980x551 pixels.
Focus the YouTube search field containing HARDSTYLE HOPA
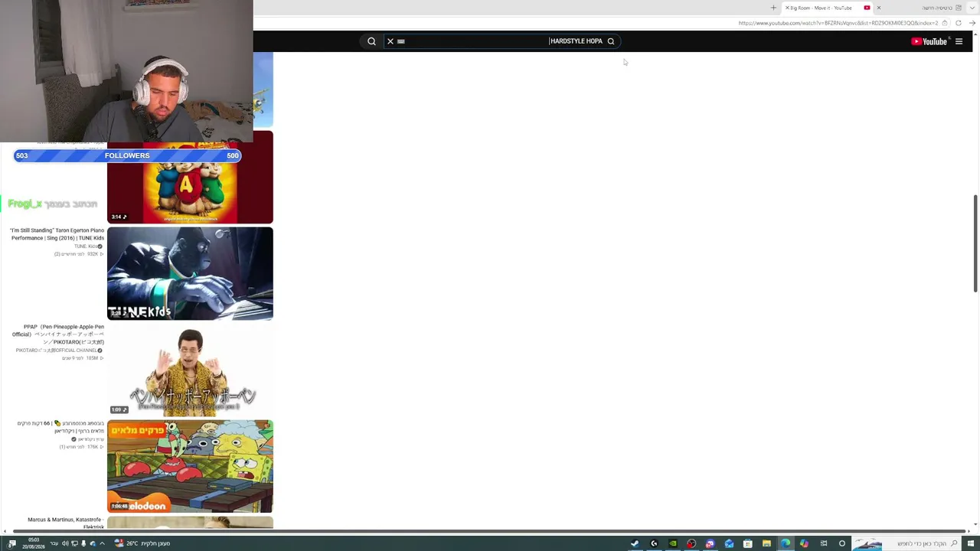tap(502, 41)
